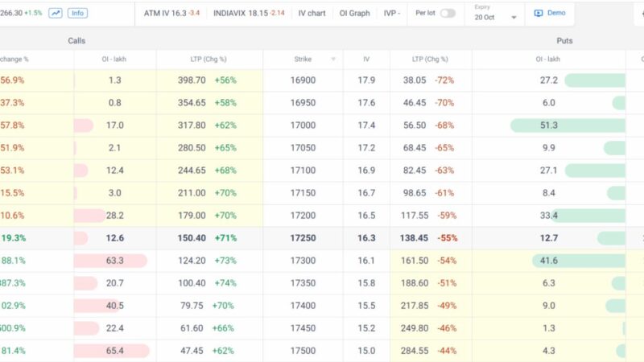Image resolution: width=644 pixels, height=362 pixels.
Task: Click the Puts section heading
Action: click(564, 41)
